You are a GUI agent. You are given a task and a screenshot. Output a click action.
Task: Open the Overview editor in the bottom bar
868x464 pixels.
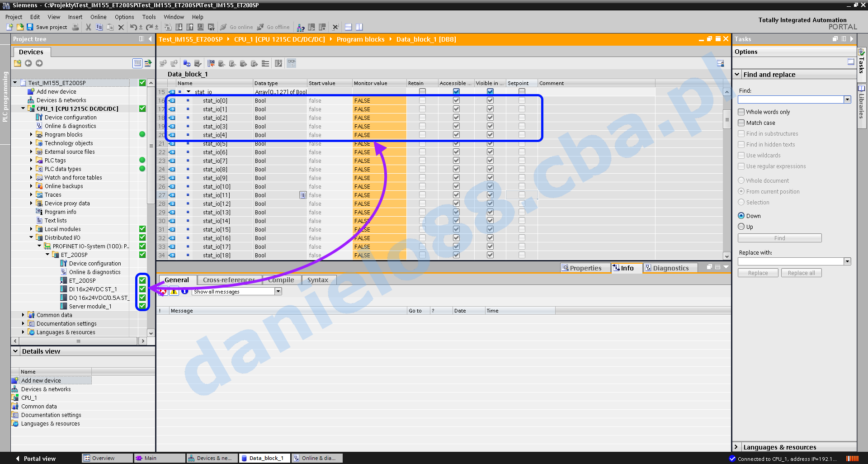click(107, 458)
